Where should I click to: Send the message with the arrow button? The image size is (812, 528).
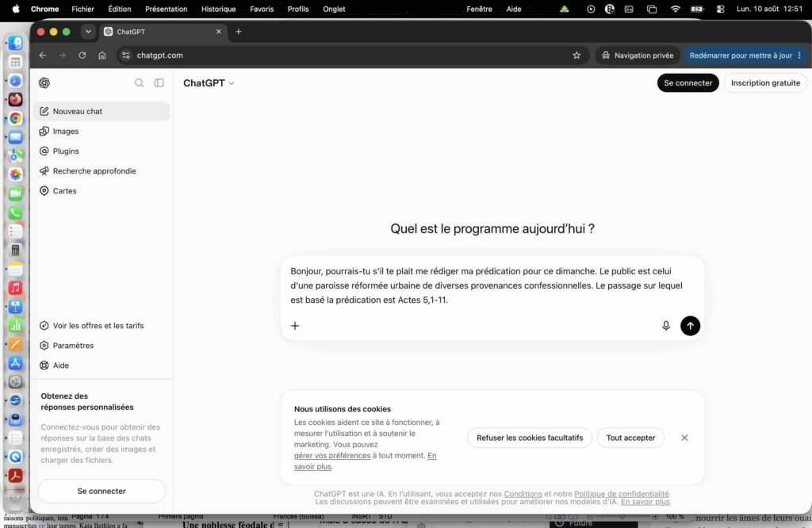coord(691,326)
